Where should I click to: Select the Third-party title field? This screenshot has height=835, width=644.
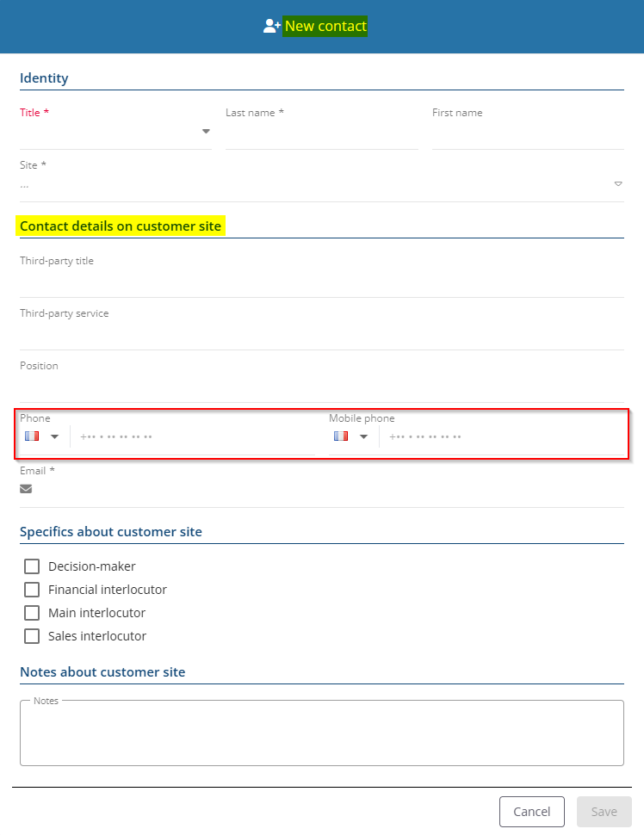click(x=321, y=282)
